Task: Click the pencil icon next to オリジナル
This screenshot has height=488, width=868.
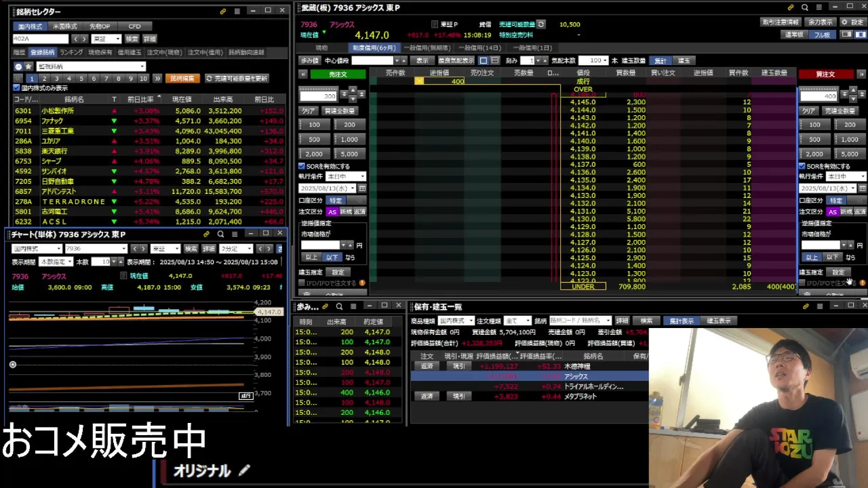Action: point(244,470)
